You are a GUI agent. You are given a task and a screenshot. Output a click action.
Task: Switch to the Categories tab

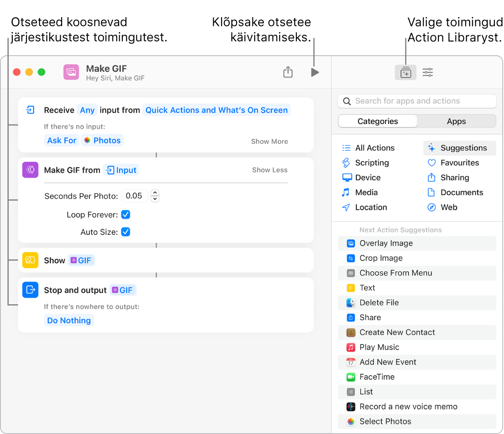point(377,121)
